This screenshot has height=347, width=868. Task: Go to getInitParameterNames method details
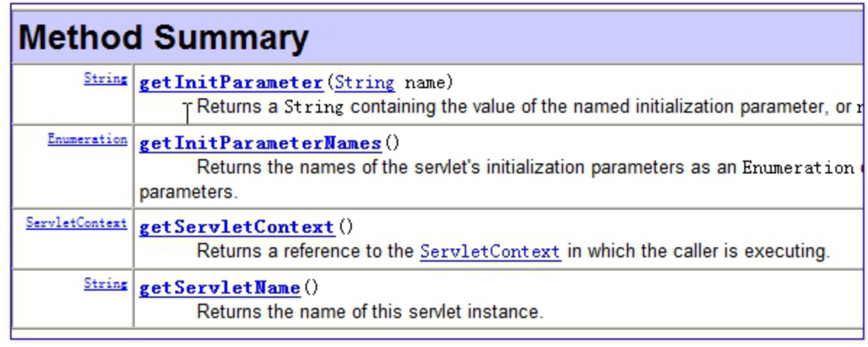(260, 144)
